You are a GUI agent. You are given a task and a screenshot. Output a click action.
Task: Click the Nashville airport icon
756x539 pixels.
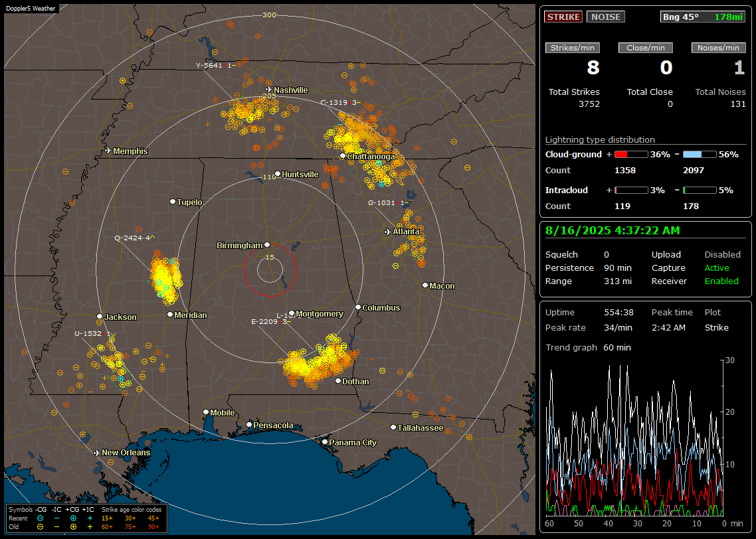(x=268, y=90)
